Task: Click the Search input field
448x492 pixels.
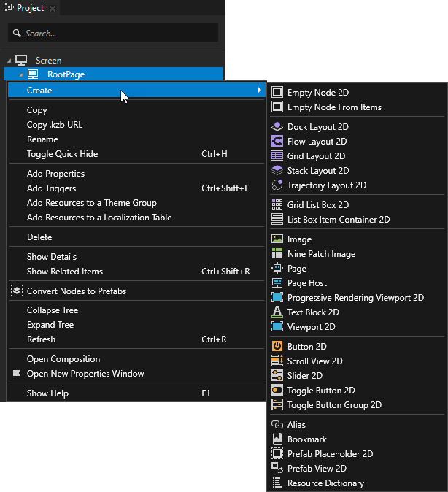Action: click(117, 33)
